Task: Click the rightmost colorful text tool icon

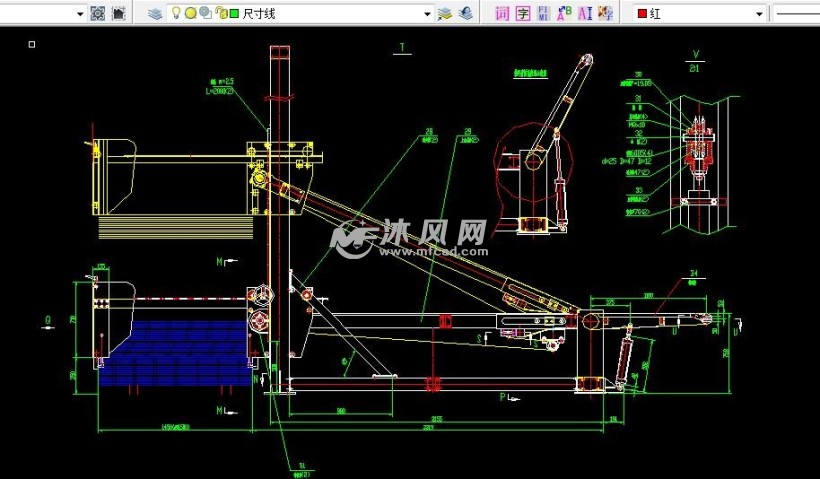Action: point(605,13)
